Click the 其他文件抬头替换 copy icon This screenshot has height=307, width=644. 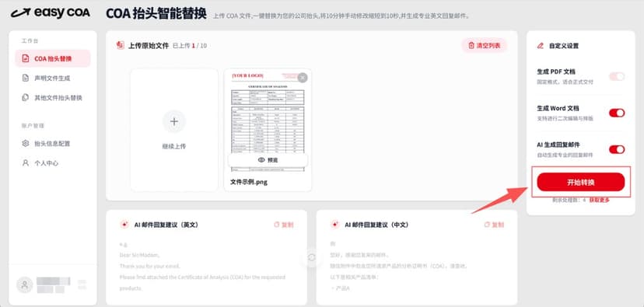click(26, 98)
